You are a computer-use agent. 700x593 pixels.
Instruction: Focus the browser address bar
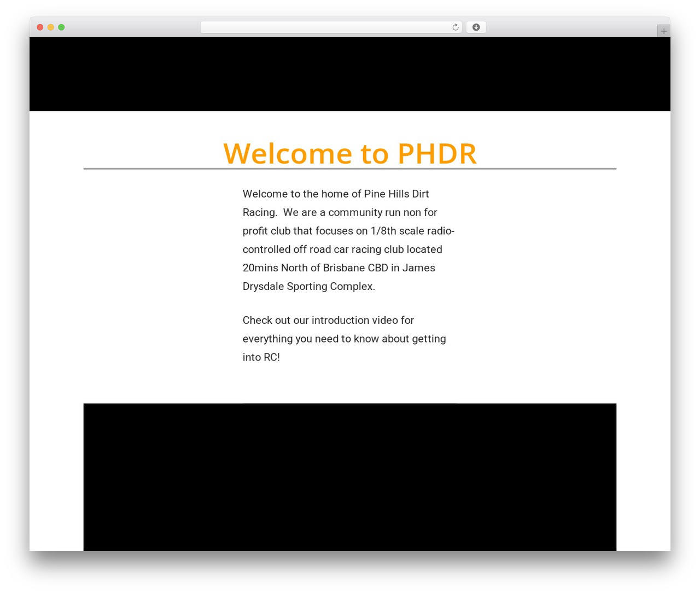(x=331, y=27)
